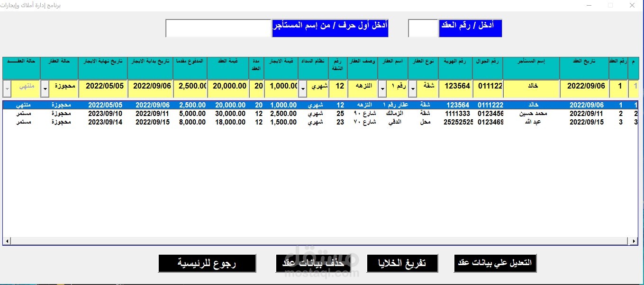Click the lease end date field 2022/05/05

point(103,88)
